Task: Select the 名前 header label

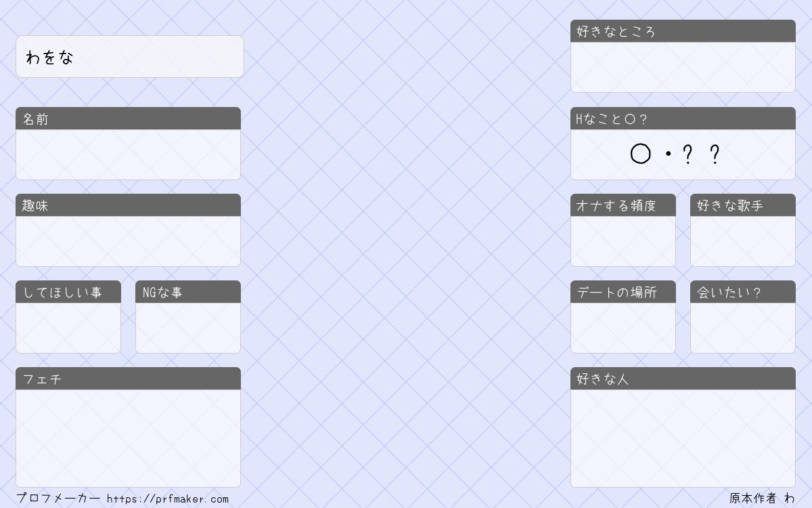Action: [36, 119]
